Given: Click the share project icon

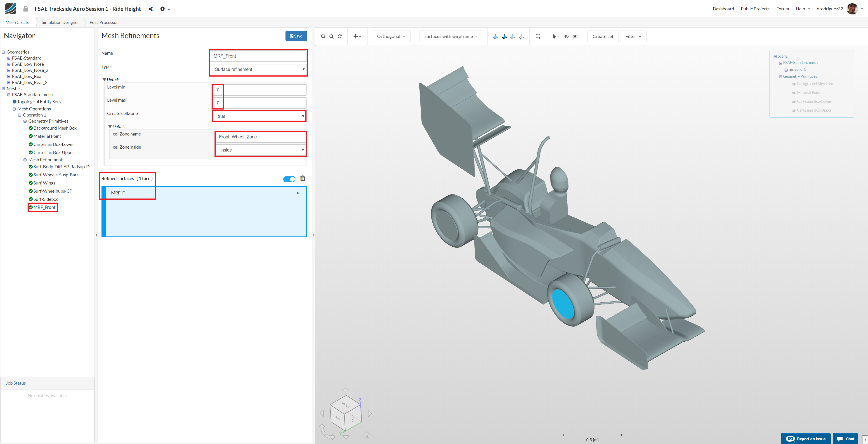Looking at the screenshot, I should tap(151, 9).
